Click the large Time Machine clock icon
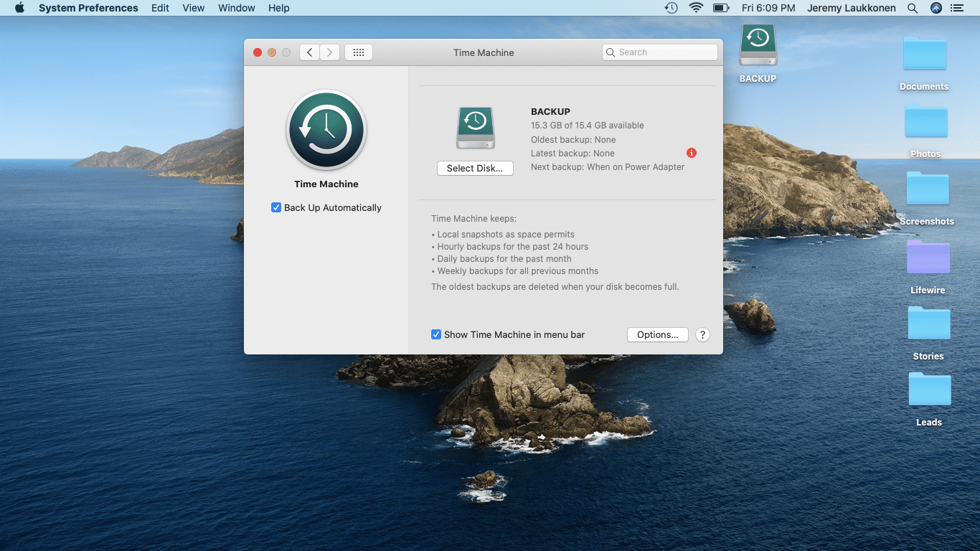This screenshot has height=551, width=980. click(x=326, y=131)
